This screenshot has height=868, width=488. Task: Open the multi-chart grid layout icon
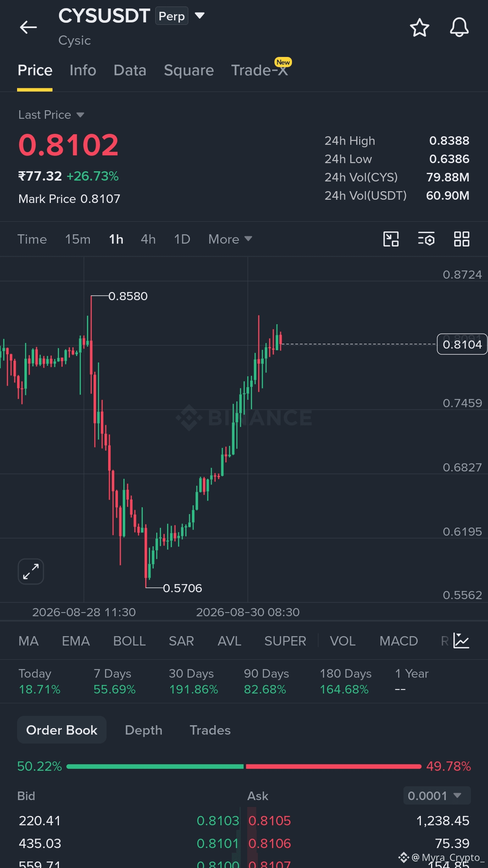pos(462,239)
